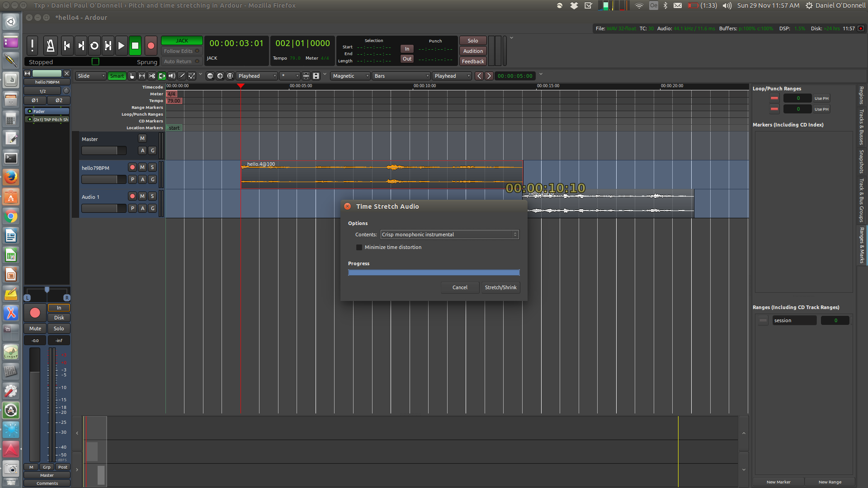Click the New Range button
Viewport: 868px width, 488px height.
830,482
